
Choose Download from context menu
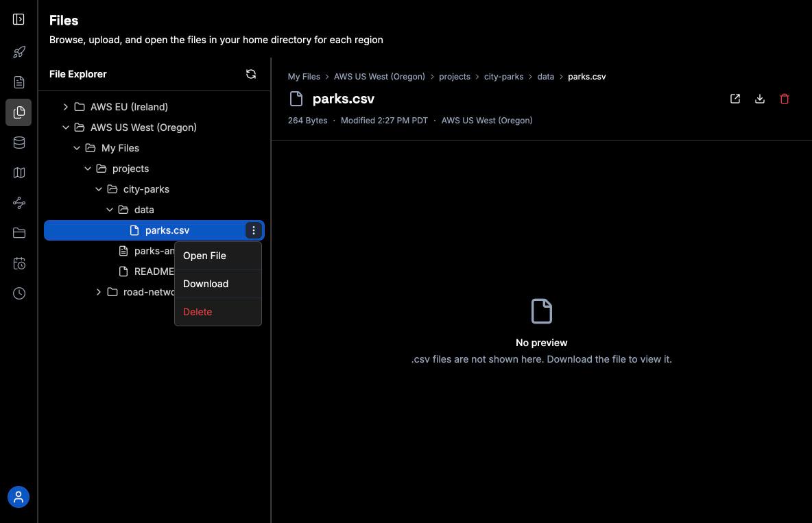coord(218,284)
